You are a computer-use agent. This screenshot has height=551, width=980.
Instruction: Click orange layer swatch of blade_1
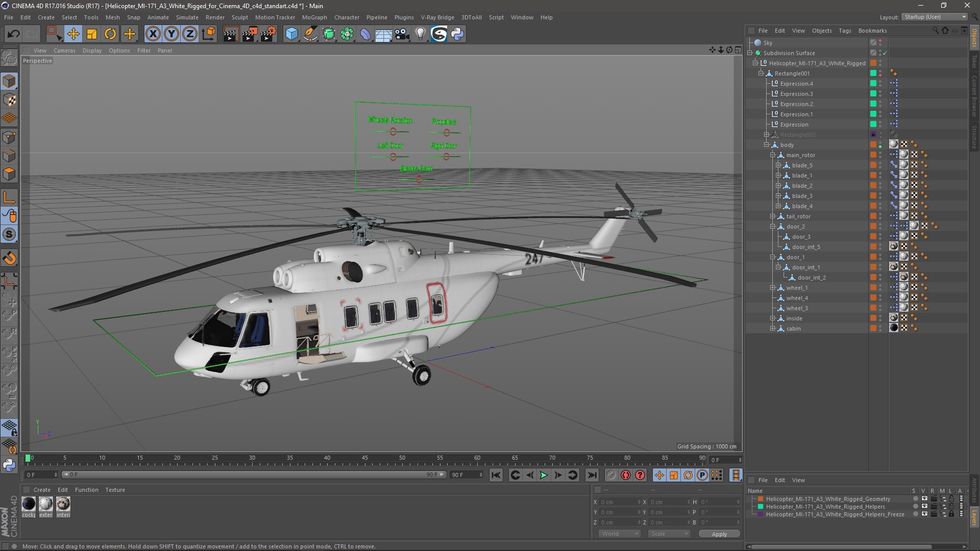tap(873, 176)
